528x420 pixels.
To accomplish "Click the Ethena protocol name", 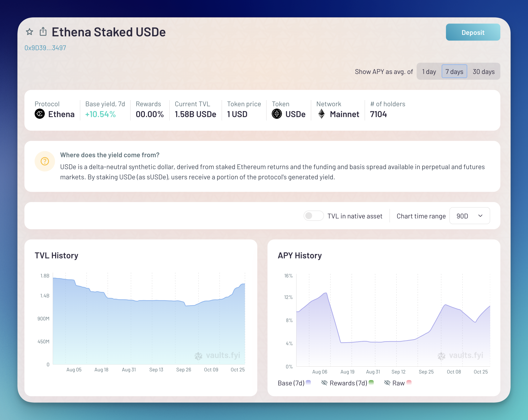I will tap(61, 114).
